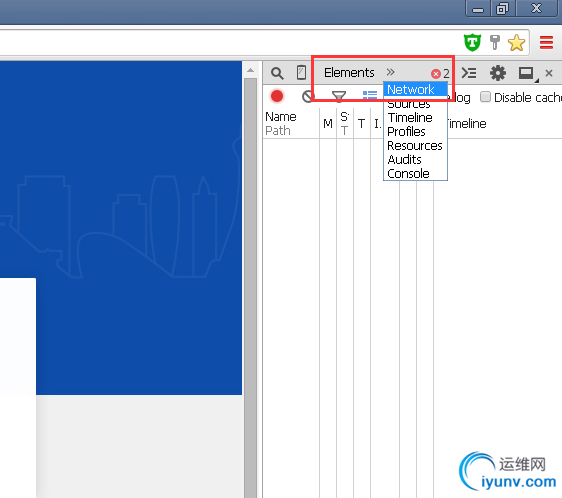
Task: Bookmark the page with the star icon
Action: pos(516,43)
